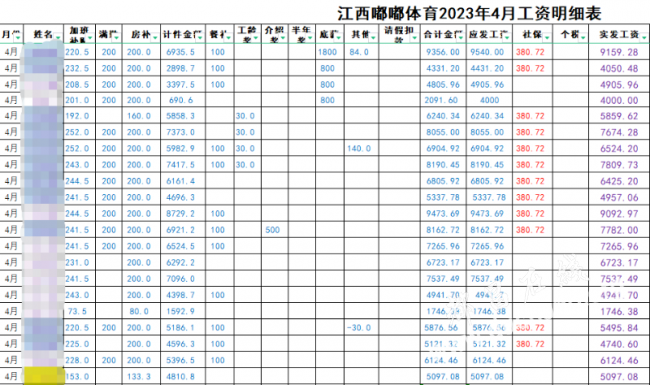
Task: Open the 实发工资 filter dropdown arrow
Action: [644, 38]
